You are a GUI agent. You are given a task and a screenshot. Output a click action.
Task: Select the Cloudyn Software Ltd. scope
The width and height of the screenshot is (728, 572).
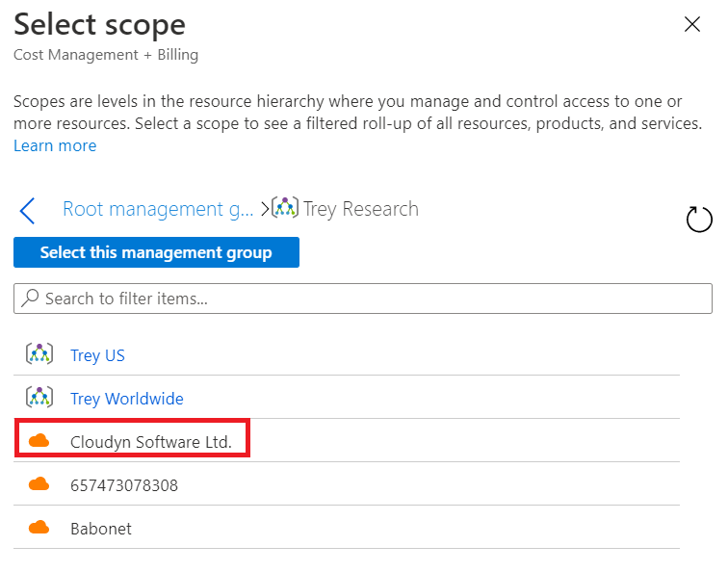pyautogui.click(x=150, y=442)
